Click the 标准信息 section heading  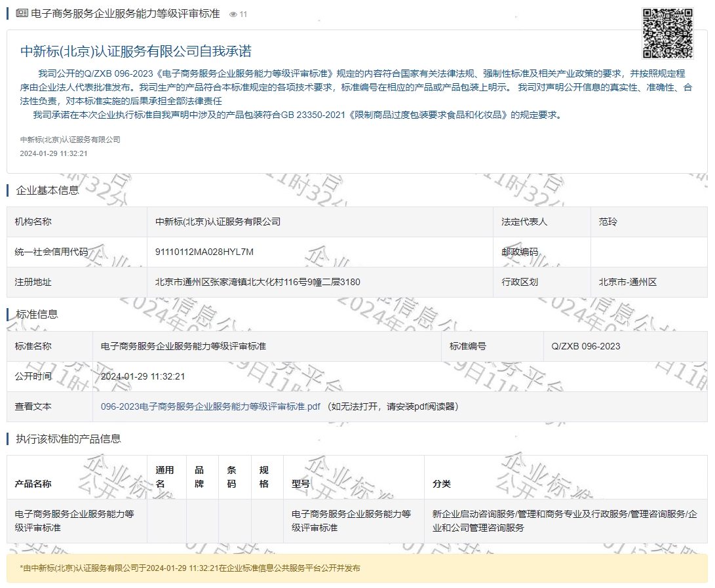click(37, 314)
